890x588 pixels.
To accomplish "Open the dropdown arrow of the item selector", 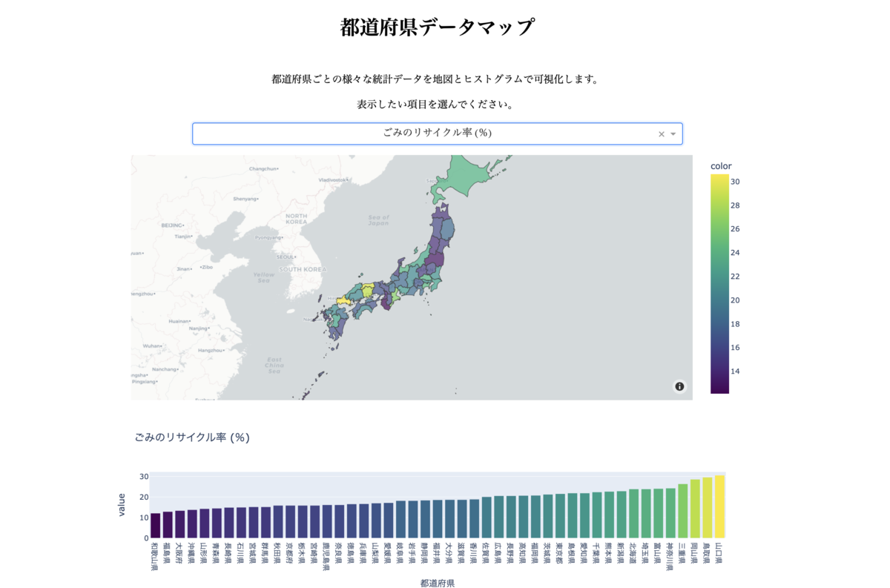I will pos(673,134).
